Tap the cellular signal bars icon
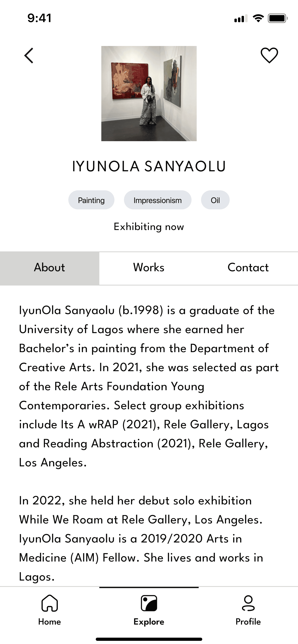298x644 pixels. pyautogui.click(x=241, y=18)
